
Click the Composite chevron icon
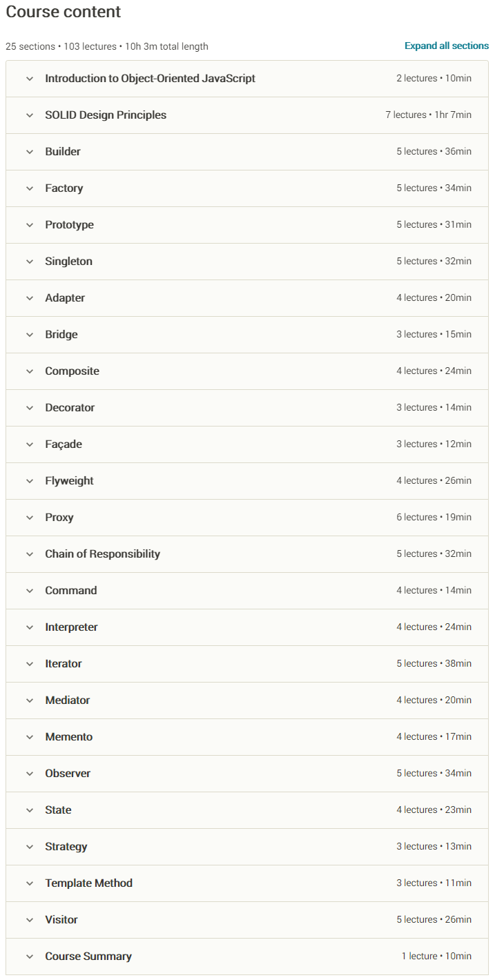click(x=30, y=371)
